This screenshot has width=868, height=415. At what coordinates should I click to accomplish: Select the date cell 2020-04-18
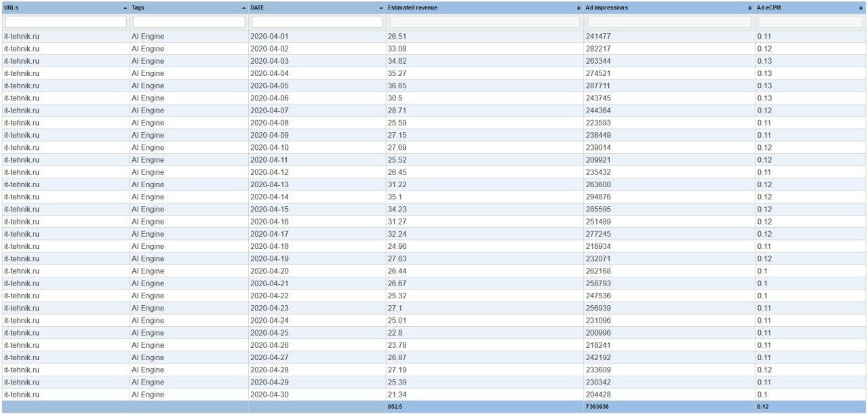pos(269,247)
